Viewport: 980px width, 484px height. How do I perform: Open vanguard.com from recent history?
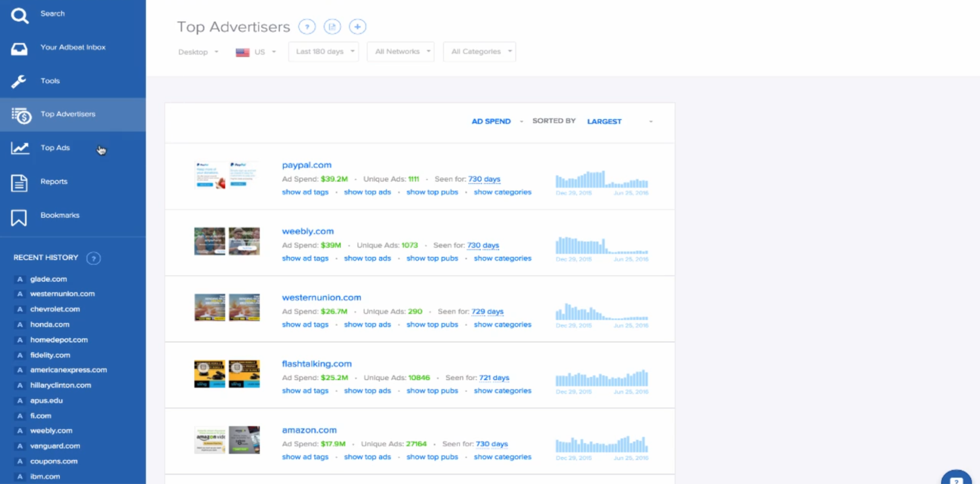[x=55, y=446]
